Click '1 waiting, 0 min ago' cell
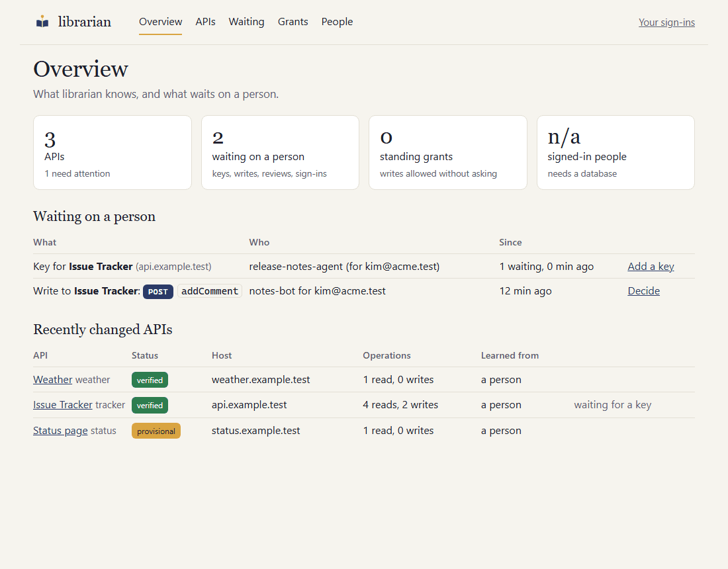728x569 pixels. pyautogui.click(x=547, y=267)
